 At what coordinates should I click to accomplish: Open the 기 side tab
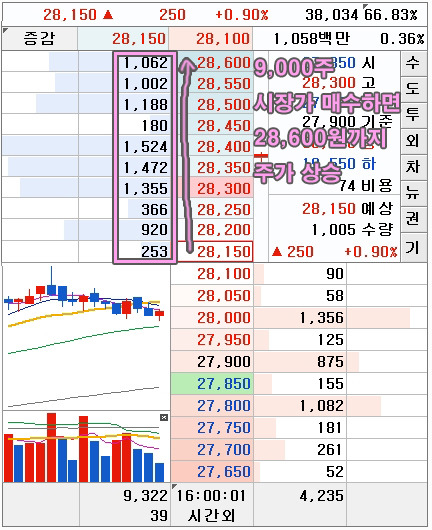click(412, 248)
